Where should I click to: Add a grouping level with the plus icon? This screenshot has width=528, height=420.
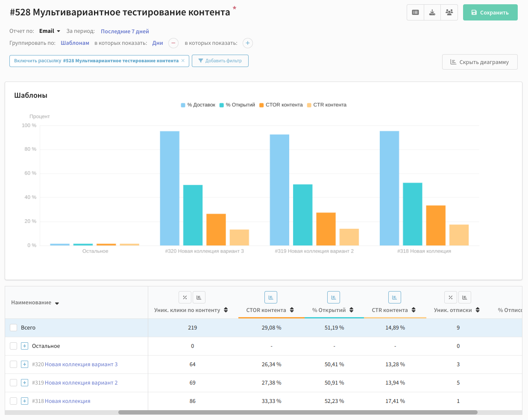248,43
